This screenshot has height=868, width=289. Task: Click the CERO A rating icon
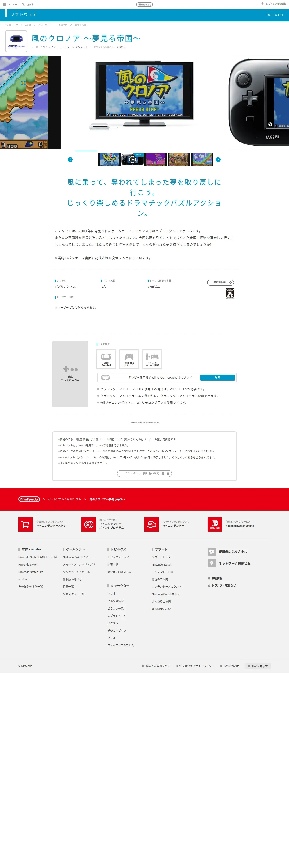[230, 293]
